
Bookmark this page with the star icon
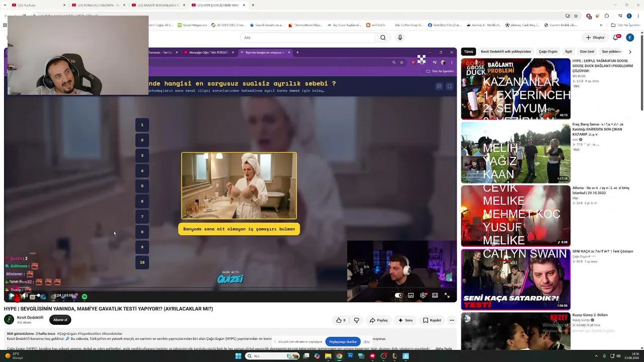576,16
